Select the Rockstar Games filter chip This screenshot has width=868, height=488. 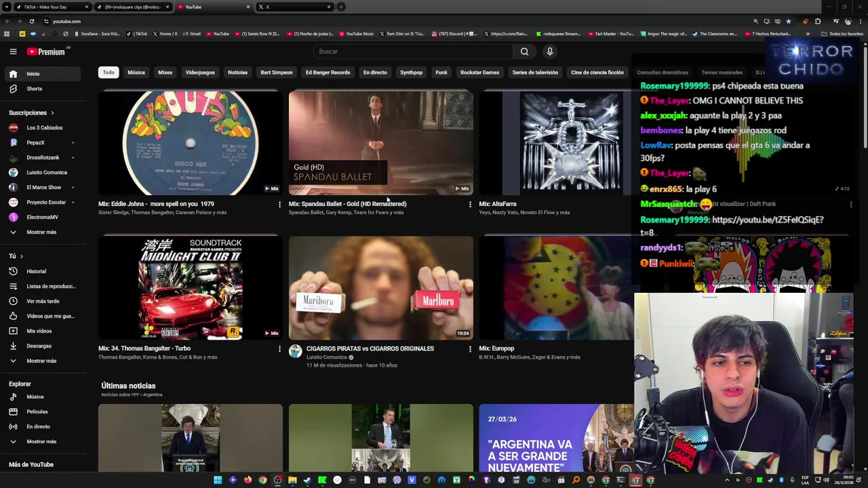pyautogui.click(x=479, y=73)
